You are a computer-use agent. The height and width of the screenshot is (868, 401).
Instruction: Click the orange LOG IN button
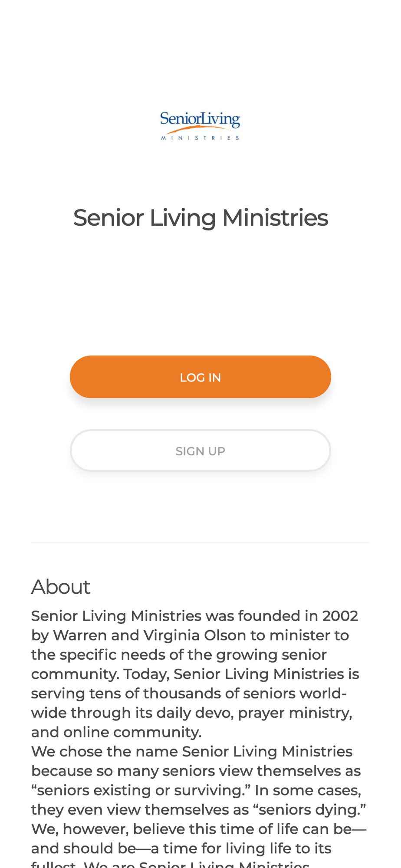click(x=200, y=377)
